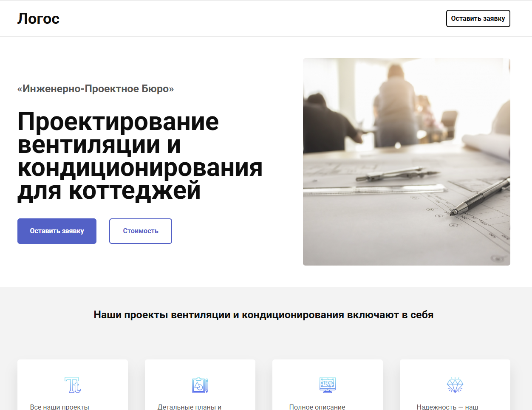Click the subtitle «Инженерно-Проектное Бюро»
The height and width of the screenshot is (410, 532).
[x=96, y=89]
